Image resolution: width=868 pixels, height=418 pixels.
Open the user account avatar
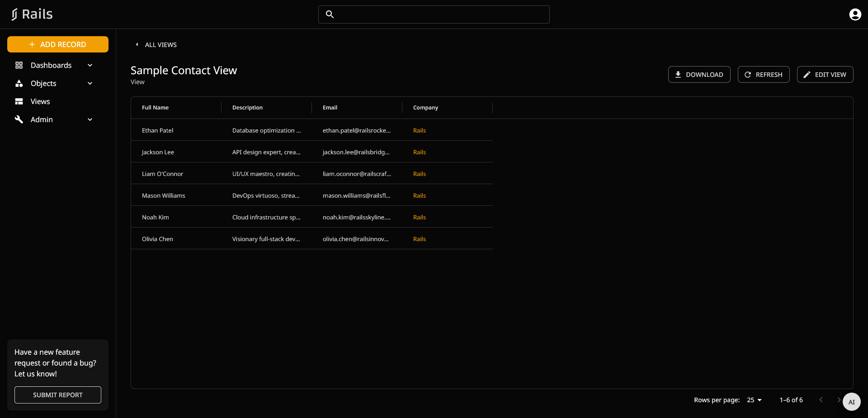tap(855, 14)
